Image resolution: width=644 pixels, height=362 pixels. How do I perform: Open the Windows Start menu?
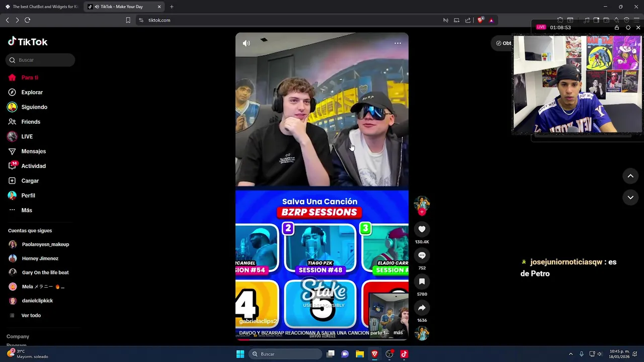pos(240,354)
